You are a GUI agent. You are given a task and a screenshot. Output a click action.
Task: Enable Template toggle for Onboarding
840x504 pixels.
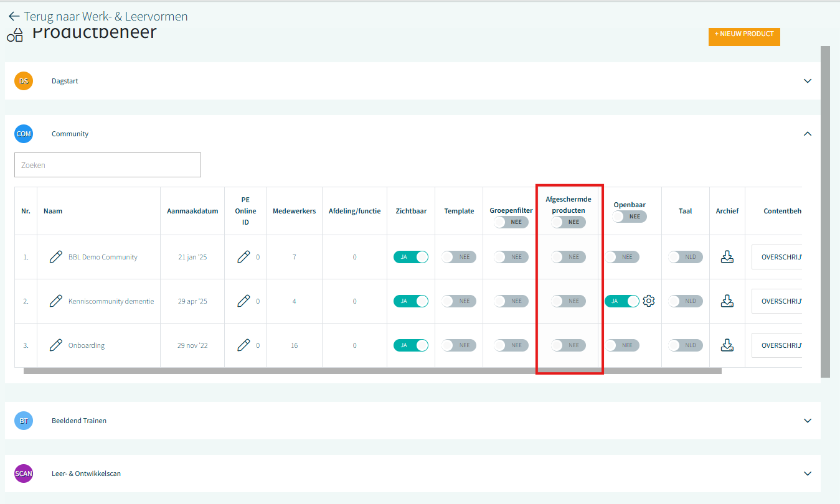click(x=459, y=345)
